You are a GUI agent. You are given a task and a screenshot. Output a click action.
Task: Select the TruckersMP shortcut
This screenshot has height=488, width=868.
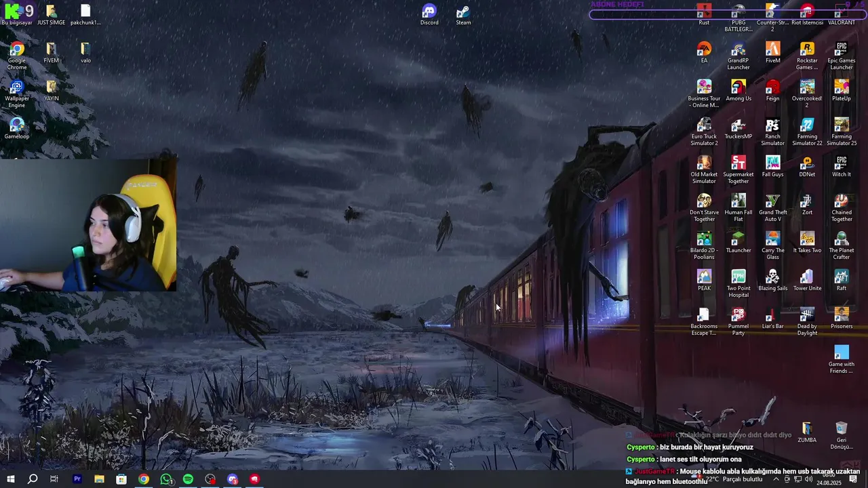point(738,129)
